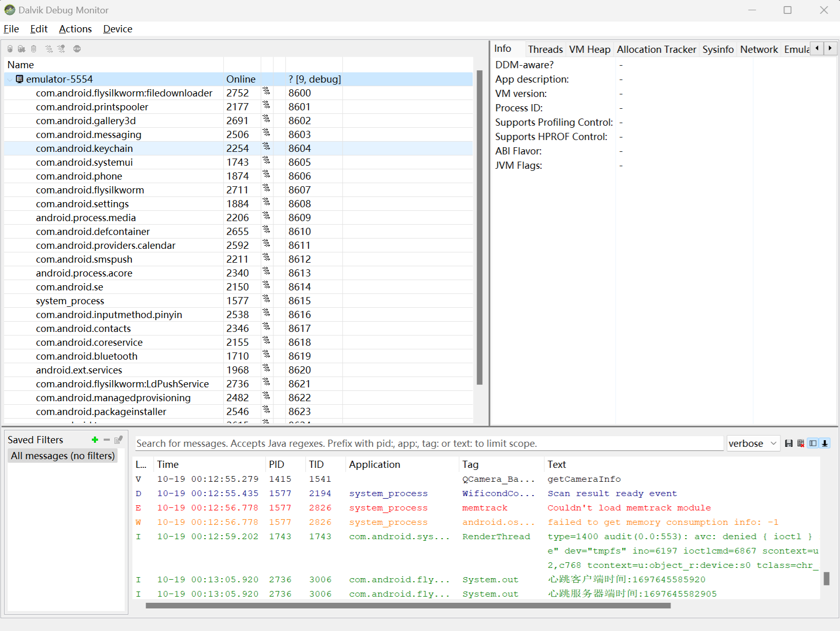Toggle the Scroll Lock down-arrow button

825,443
